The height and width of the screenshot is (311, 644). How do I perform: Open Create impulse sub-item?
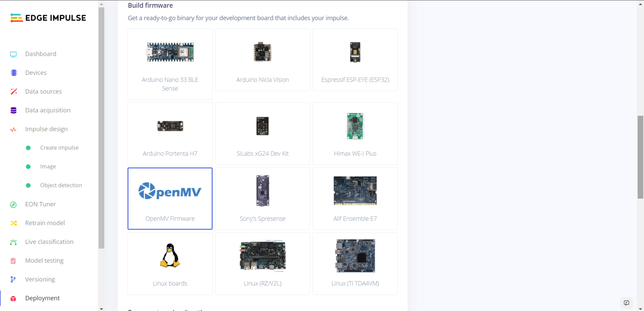point(59,148)
